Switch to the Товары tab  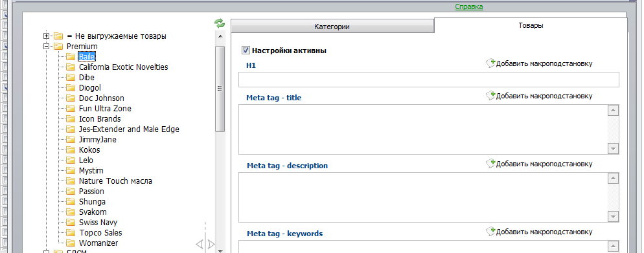pyautogui.click(x=531, y=25)
